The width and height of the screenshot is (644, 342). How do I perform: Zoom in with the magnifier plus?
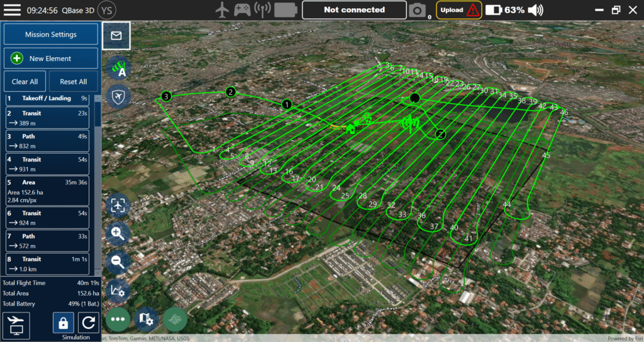tap(118, 233)
